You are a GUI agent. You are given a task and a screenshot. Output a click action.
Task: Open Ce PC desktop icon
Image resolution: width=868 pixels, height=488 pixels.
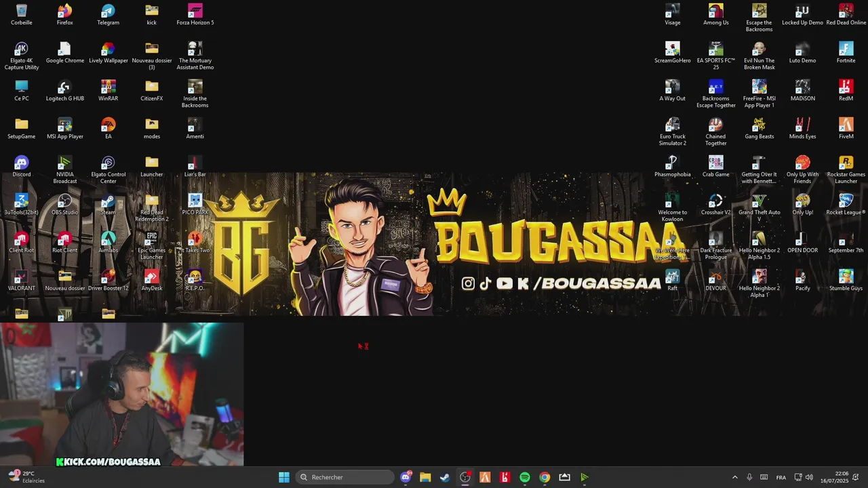pyautogui.click(x=22, y=91)
